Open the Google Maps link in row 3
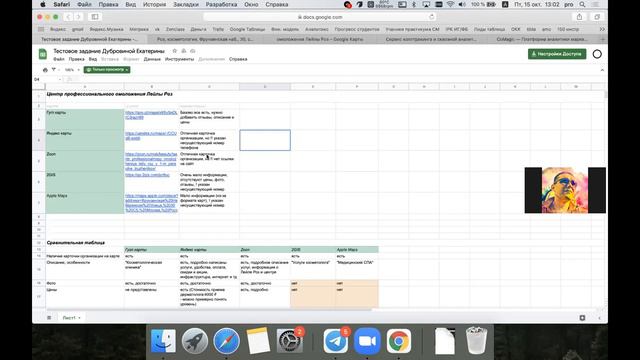This screenshot has height=360, width=640. tap(151, 115)
